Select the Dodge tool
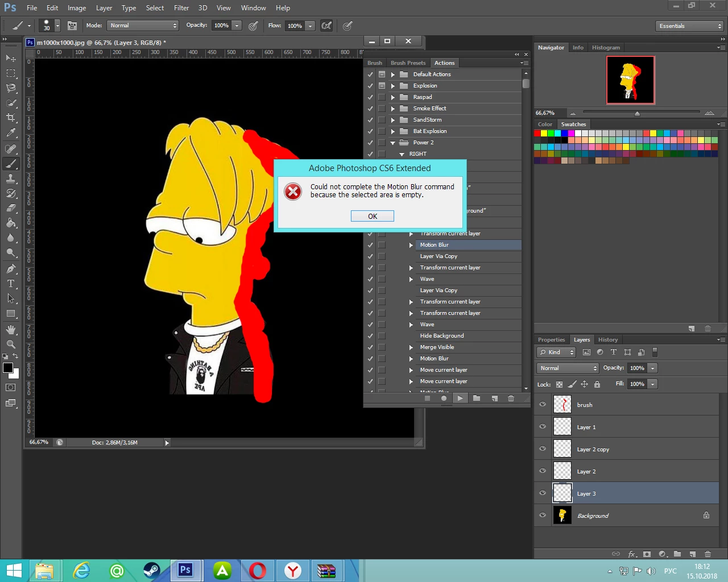The height and width of the screenshot is (582, 728). point(11,252)
